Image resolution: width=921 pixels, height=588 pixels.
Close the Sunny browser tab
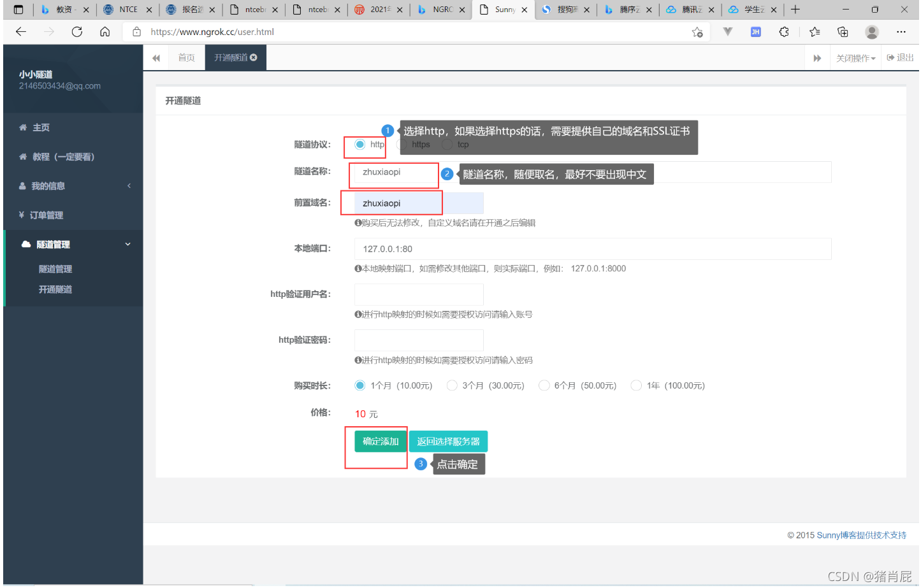[525, 10]
